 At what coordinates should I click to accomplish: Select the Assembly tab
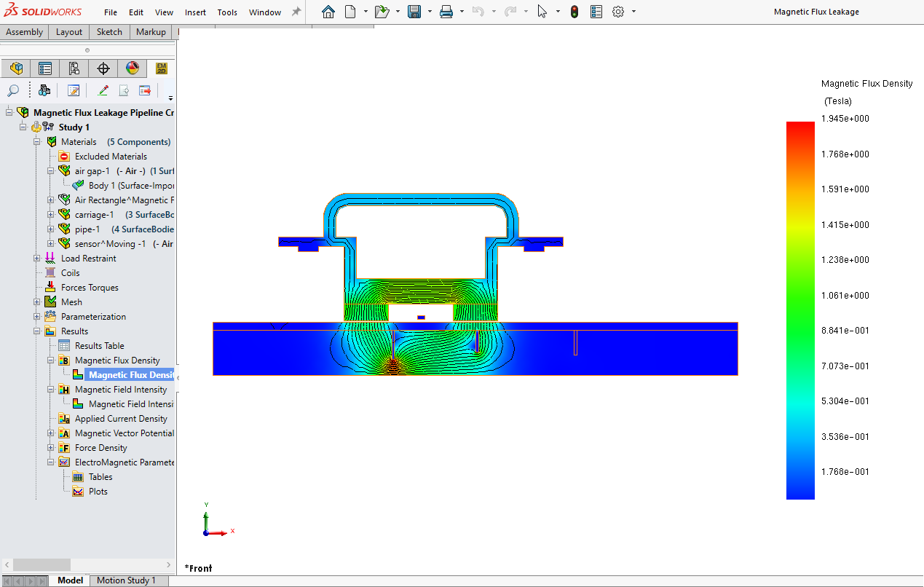24,31
